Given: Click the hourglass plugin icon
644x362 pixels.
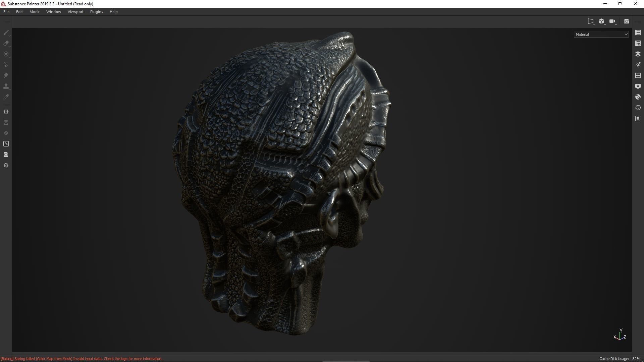Looking at the screenshot, I should click(x=6, y=122).
